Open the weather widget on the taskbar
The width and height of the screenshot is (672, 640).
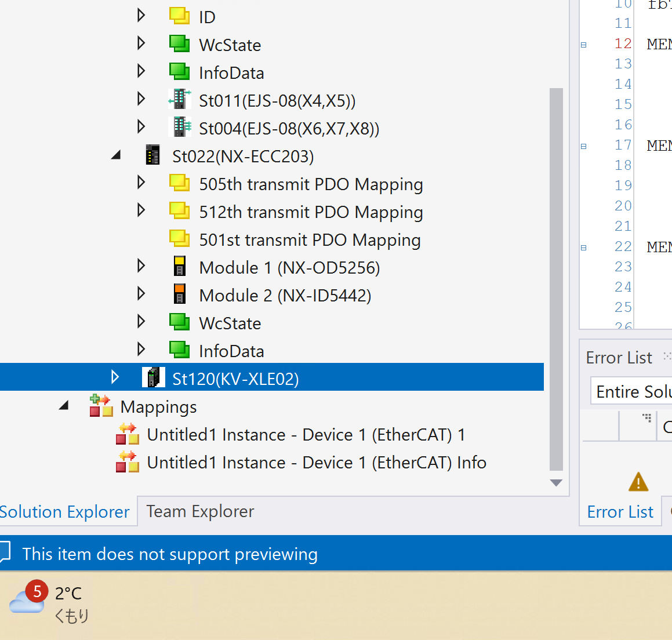point(49,603)
